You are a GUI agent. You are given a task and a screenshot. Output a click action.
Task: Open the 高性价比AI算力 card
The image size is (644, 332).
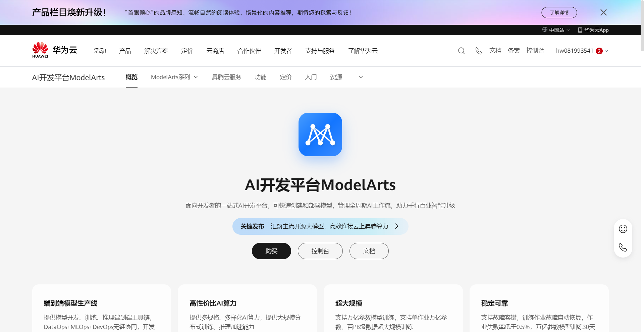[247, 308]
